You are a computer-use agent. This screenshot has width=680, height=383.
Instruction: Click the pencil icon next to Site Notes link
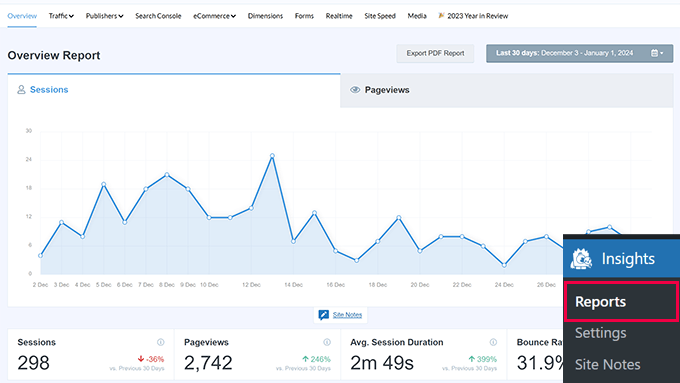point(324,315)
